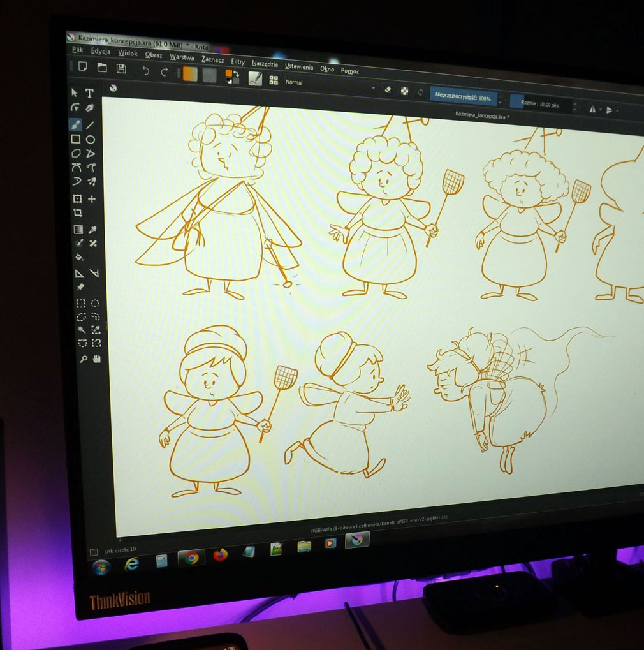This screenshot has height=650, width=644.
Task: Open Firefox from the Windows taskbar
Action: point(220,555)
